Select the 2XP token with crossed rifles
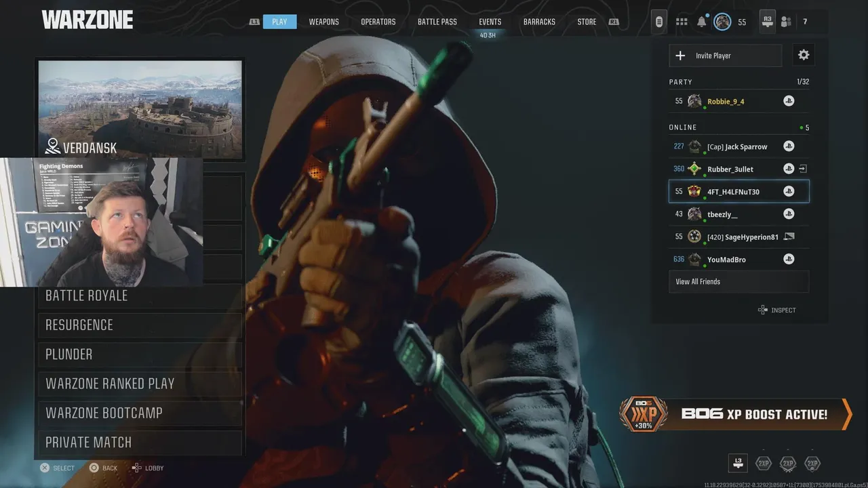Image resolution: width=868 pixels, height=488 pixels. tap(787, 464)
